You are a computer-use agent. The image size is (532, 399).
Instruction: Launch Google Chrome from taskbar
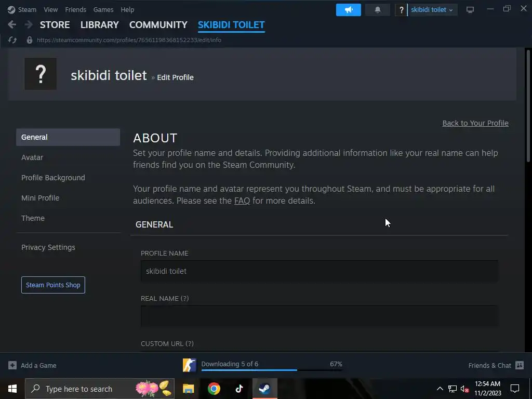[x=214, y=389]
